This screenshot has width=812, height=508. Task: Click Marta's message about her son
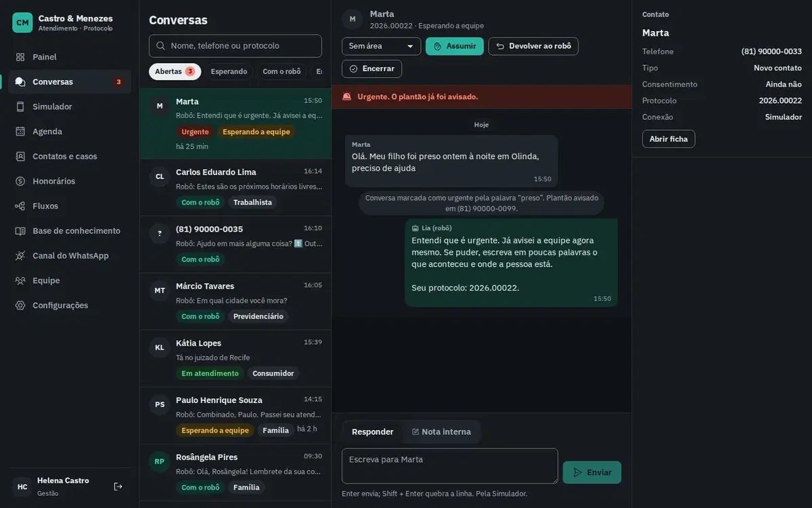click(x=451, y=161)
